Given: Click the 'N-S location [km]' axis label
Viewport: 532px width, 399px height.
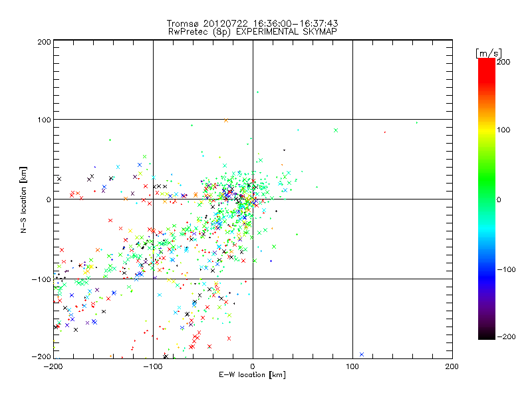Looking at the screenshot, I should (x=23, y=199).
